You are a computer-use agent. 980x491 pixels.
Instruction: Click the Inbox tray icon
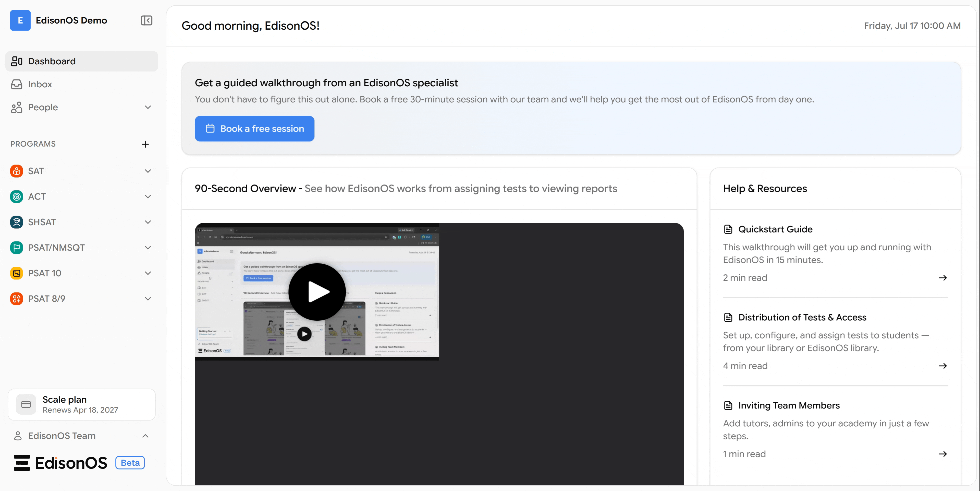pyautogui.click(x=17, y=84)
